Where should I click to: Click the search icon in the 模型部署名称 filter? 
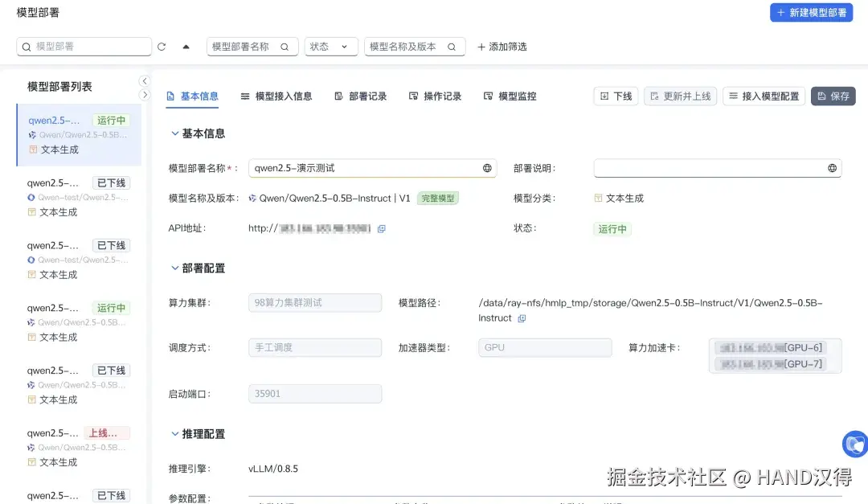click(285, 47)
